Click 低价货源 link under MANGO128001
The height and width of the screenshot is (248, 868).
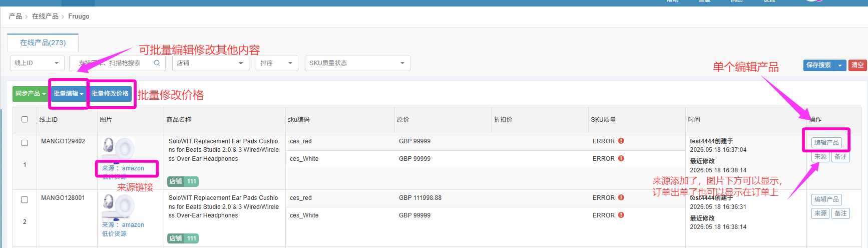click(x=114, y=234)
